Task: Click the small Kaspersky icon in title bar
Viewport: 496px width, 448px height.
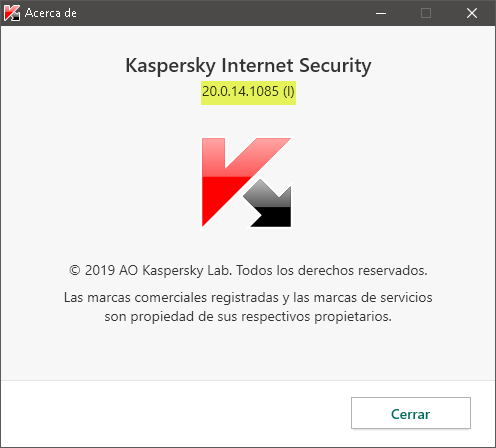Action: click(12, 13)
